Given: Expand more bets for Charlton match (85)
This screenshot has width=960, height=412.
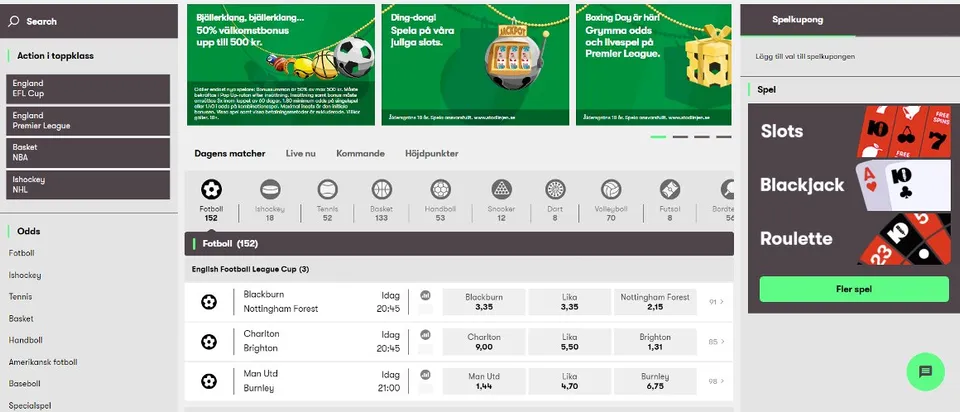Looking at the screenshot, I should [x=716, y=342].
